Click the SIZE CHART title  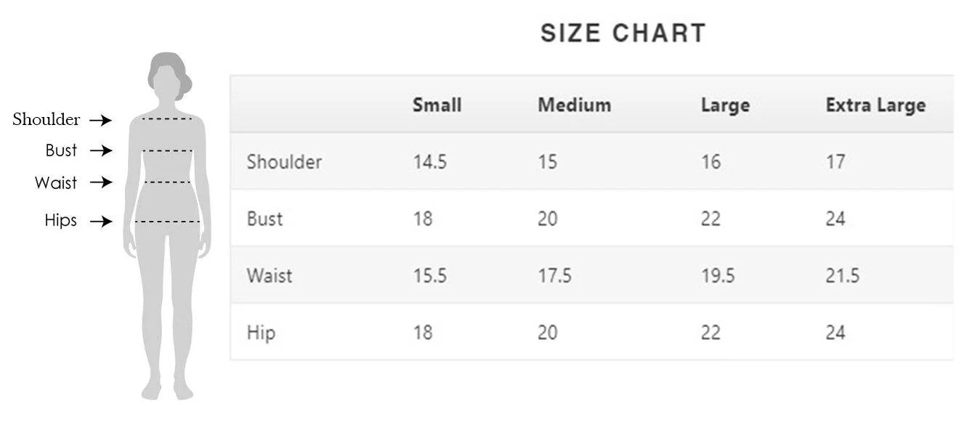[623, 33]
